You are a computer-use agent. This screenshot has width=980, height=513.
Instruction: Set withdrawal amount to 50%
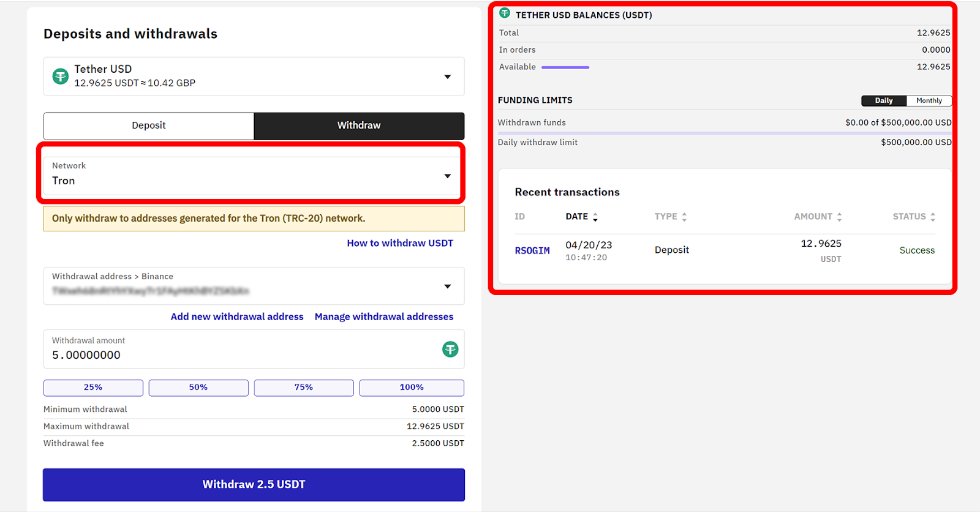tap(198, 388)
